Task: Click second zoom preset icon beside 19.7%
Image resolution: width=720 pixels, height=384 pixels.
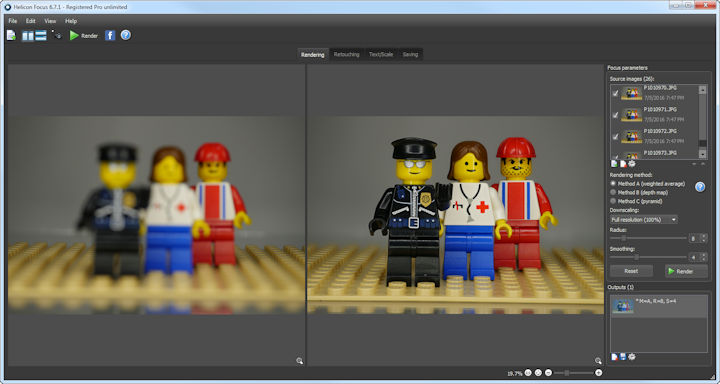Action: (x=539, y=373)
